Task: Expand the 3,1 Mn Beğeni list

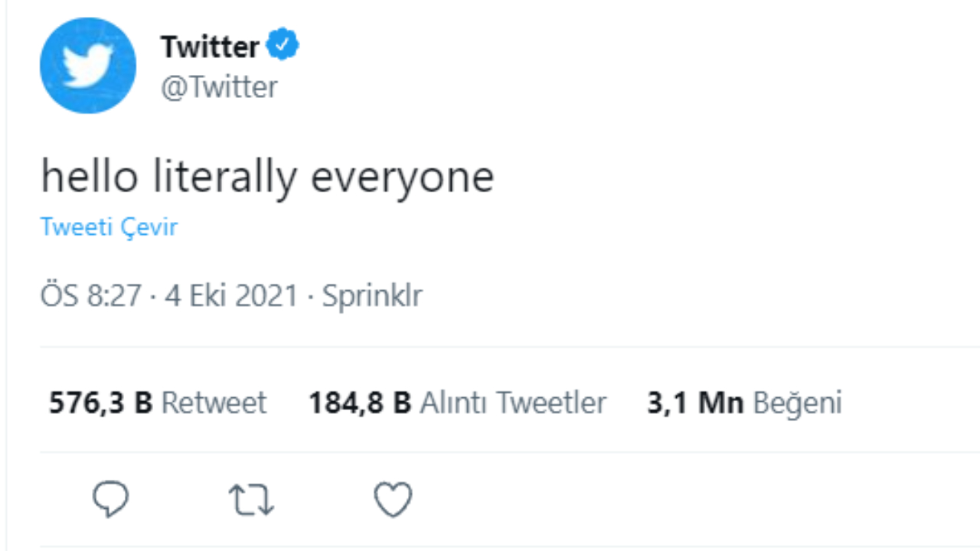Action: tap(743, 402)
